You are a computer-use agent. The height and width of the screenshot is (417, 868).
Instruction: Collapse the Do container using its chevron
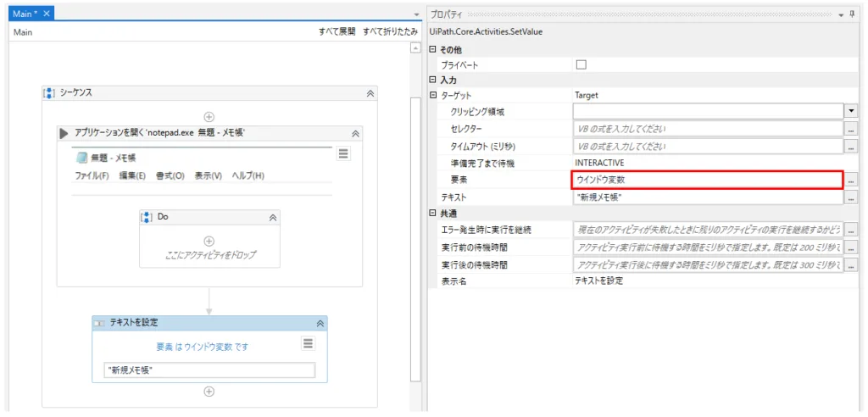click(x=273, y=217)
